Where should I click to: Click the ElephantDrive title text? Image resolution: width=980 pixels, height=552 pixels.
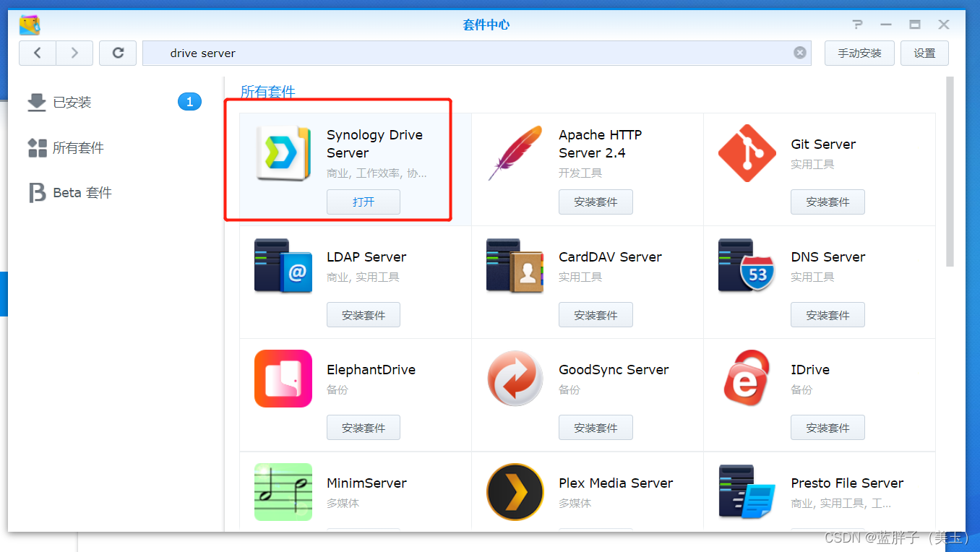click(371, 369)
